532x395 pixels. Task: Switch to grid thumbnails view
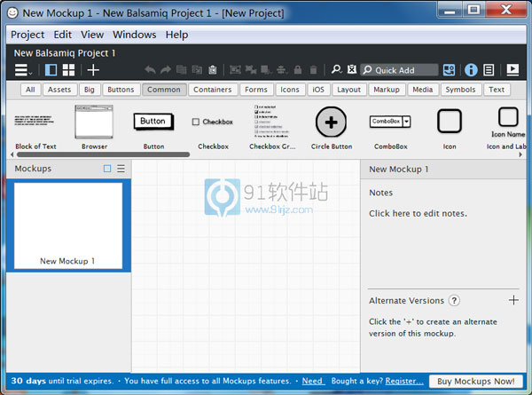coord(68,70)
